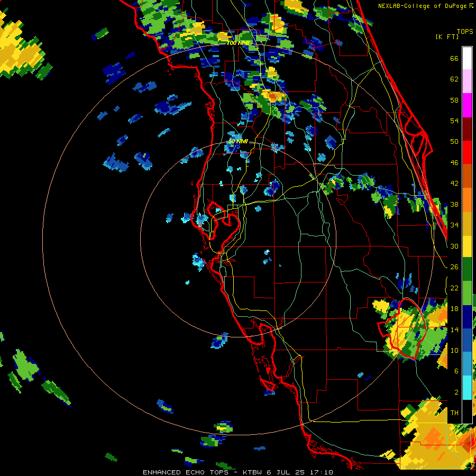
Task: Click the 62 legend value
Action: click(454, 79)
